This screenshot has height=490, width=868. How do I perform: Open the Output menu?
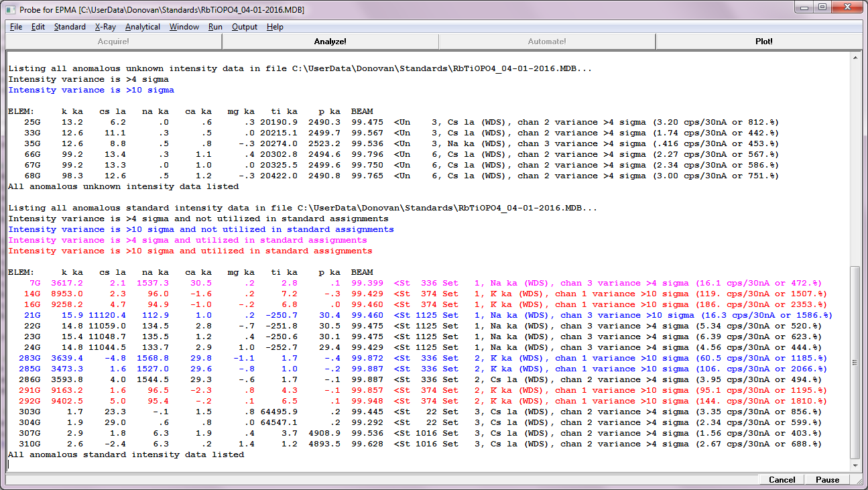tap(245, 27)
